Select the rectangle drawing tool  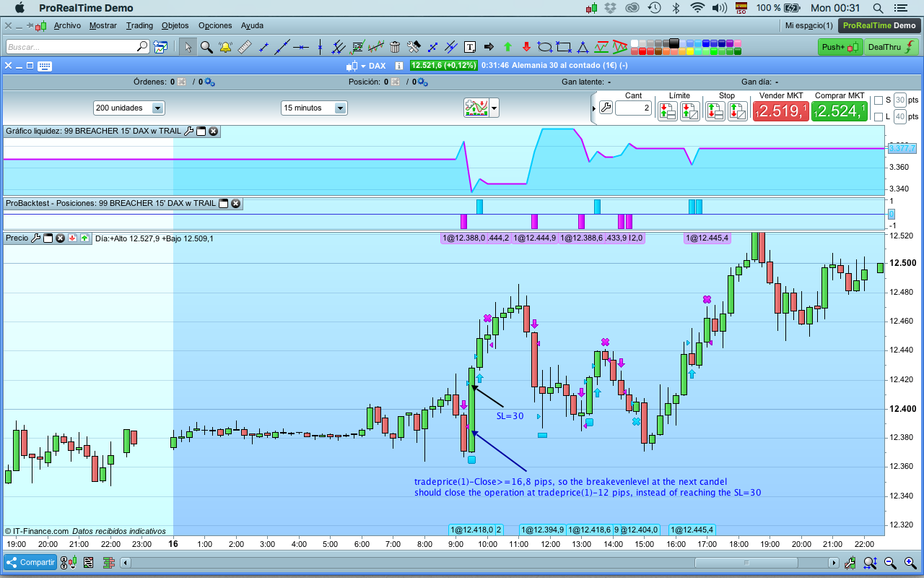(564, 47)
